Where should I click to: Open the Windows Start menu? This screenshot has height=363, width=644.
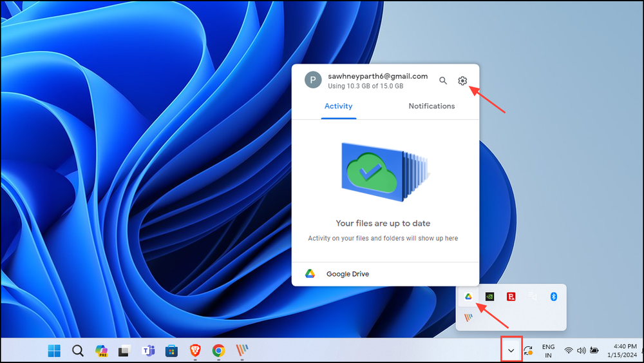click(x=54, y=351)
